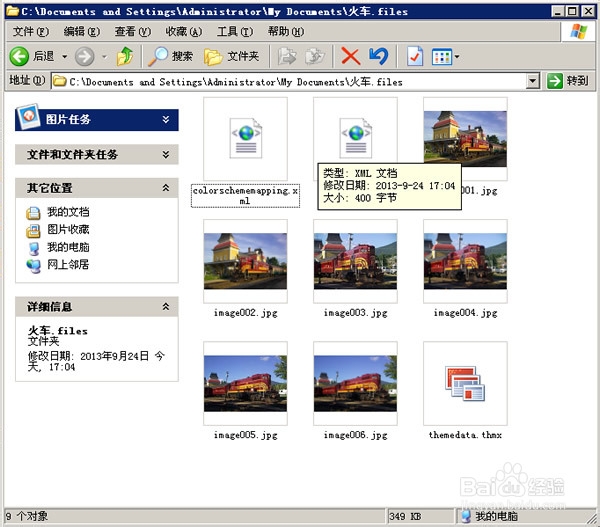This screenshot has width=600, height=527.
Task: Click the colorschememapping.xml file name
Action: (245, 196)
